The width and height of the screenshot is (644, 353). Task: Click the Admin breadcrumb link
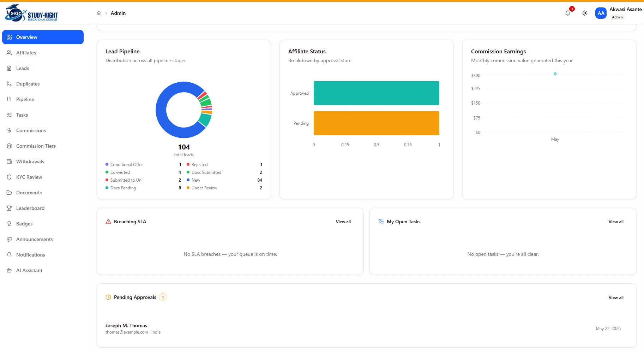[118, 13]
